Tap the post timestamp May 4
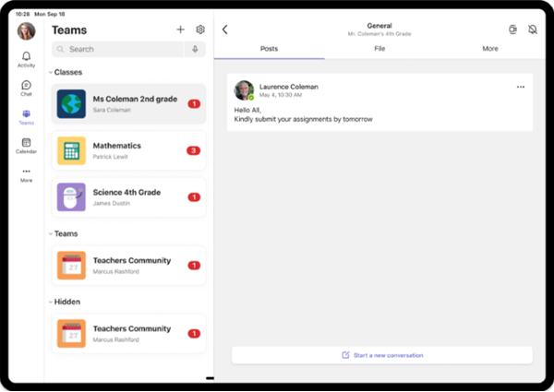The height and width of the screenshot is (392, 554). [x=281, y=95]
